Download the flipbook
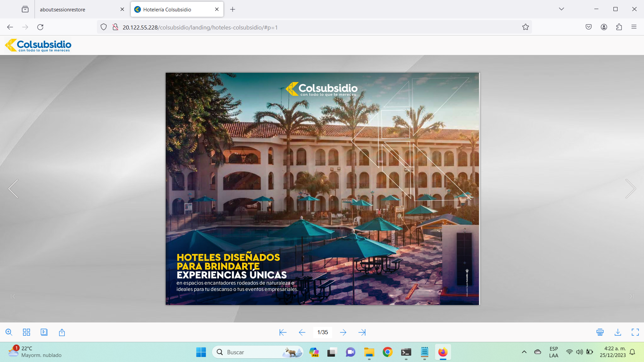Viewport: 644px width, 362px height. pyautogui.click(x=618, y=332)
